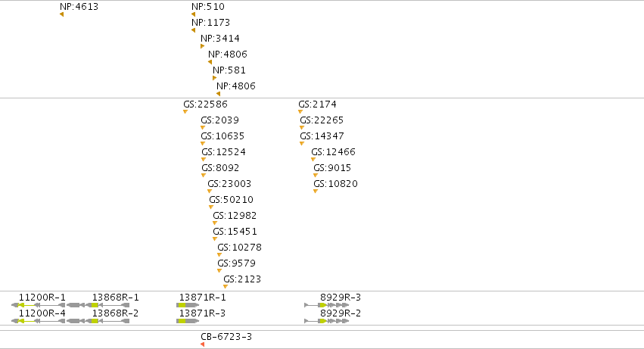
Task: Select the NP:1173 insertion triangle
Action: click(x=194, y=30)
